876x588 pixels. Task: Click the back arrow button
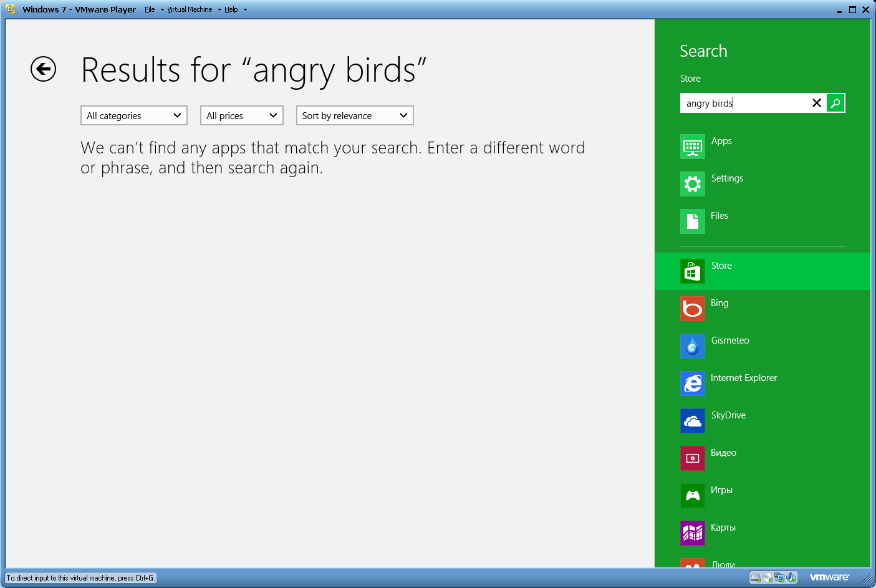[x=44, y=69]
